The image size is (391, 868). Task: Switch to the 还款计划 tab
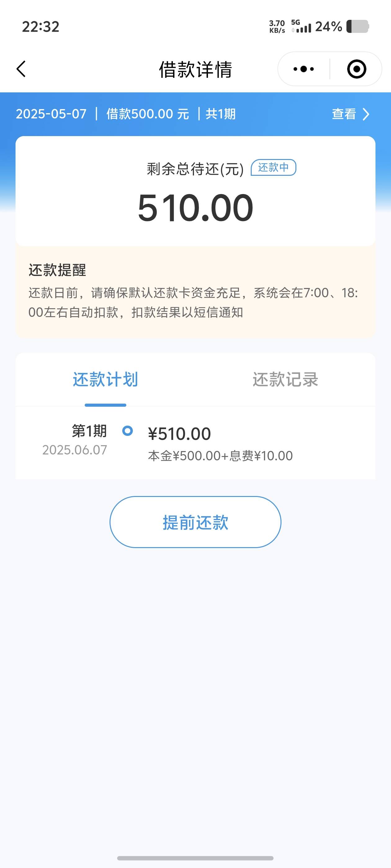coord(105,379)
